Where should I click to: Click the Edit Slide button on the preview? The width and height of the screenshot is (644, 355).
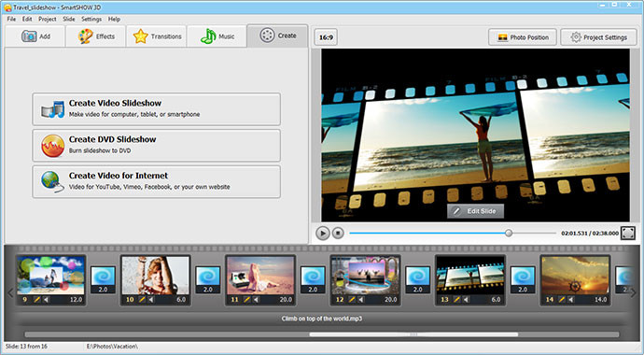pos(475,211)
